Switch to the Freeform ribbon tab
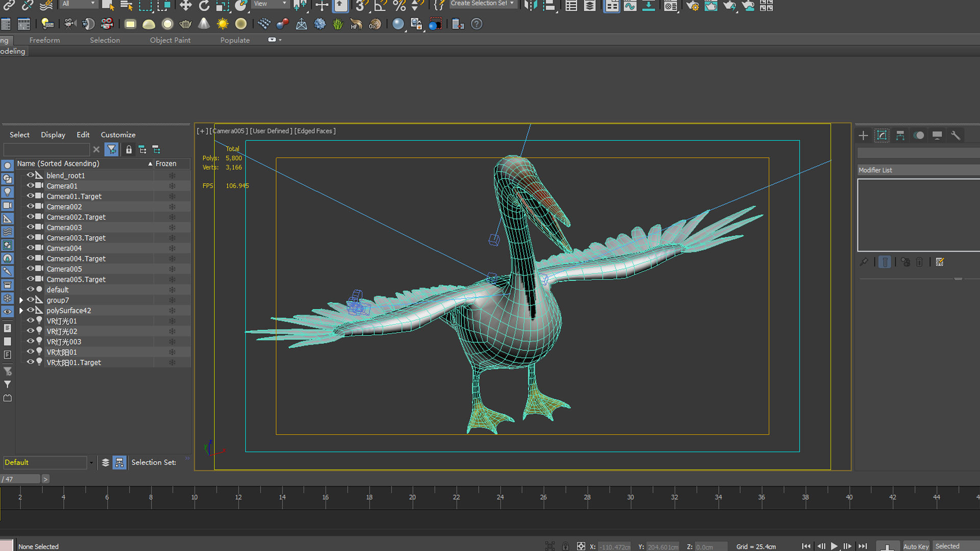This screenshot has width=980, height=551. click(44, 40)
